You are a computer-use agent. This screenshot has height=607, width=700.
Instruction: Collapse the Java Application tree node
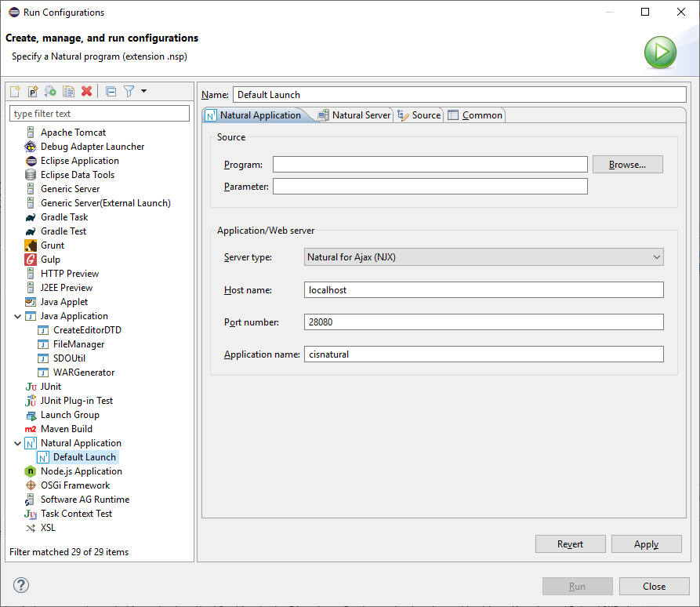pyautogui.click(x=17, y=315)
